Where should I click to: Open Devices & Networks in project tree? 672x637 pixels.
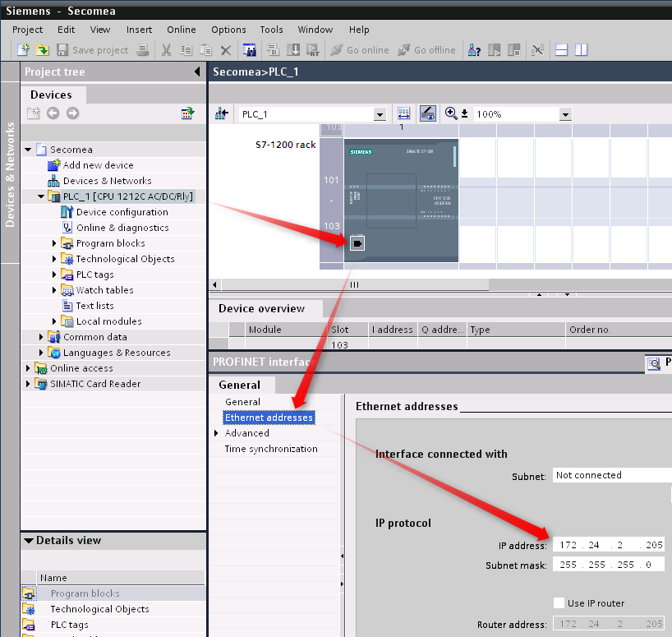coord(107,181)
